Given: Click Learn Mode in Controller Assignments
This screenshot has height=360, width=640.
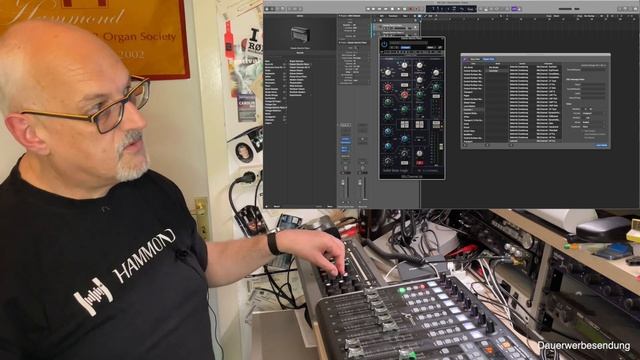Looking at the screenshot, I should tap(602, 145).
